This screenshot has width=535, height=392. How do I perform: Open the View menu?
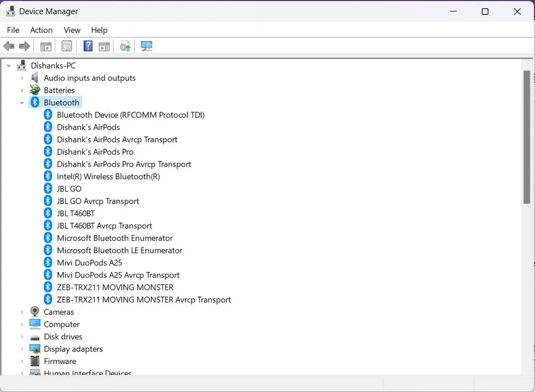tap(72, 30)
